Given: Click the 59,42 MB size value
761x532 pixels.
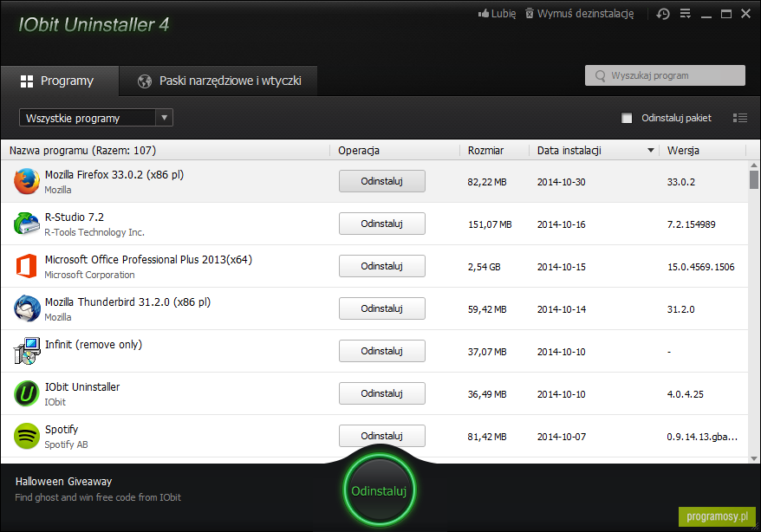Looking at the screenshot, I should click(487, 309).
